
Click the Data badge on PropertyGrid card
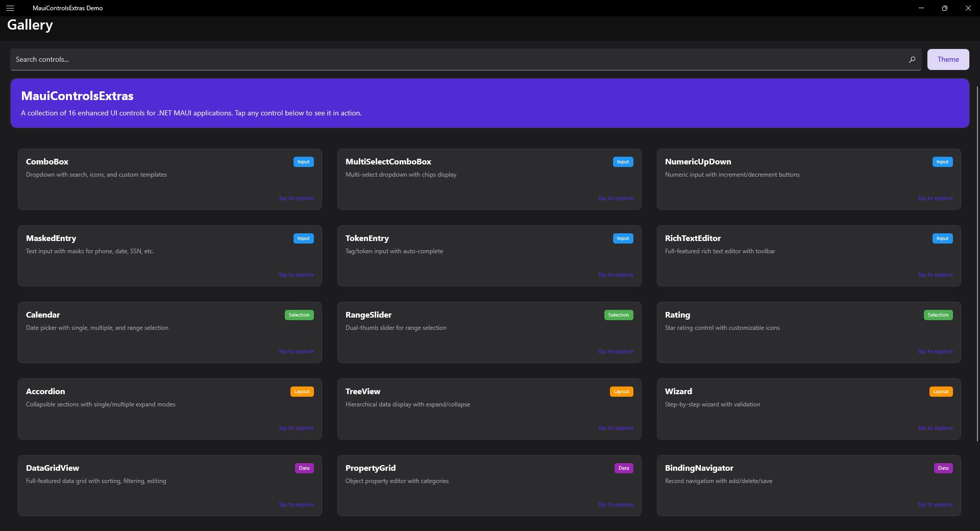tap(624, 468)
